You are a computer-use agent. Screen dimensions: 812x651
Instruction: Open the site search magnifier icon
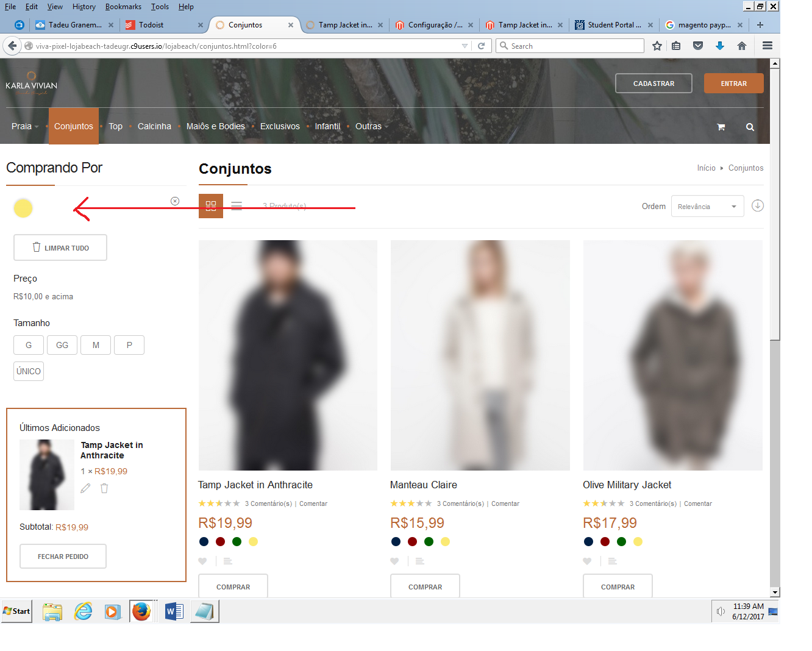750,127
